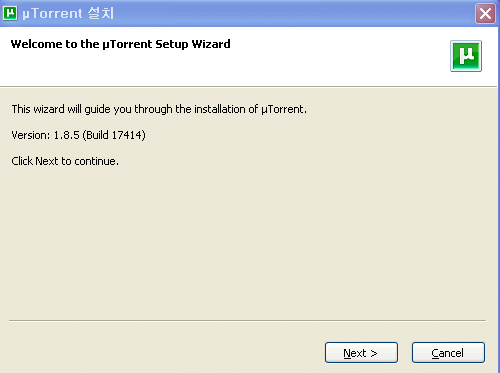Click the word µTorrent in the description sentence

[282, 109]
